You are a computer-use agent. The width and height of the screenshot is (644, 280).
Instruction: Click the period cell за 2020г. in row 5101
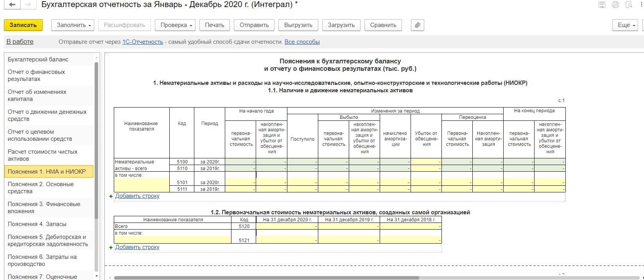(210, 182)
